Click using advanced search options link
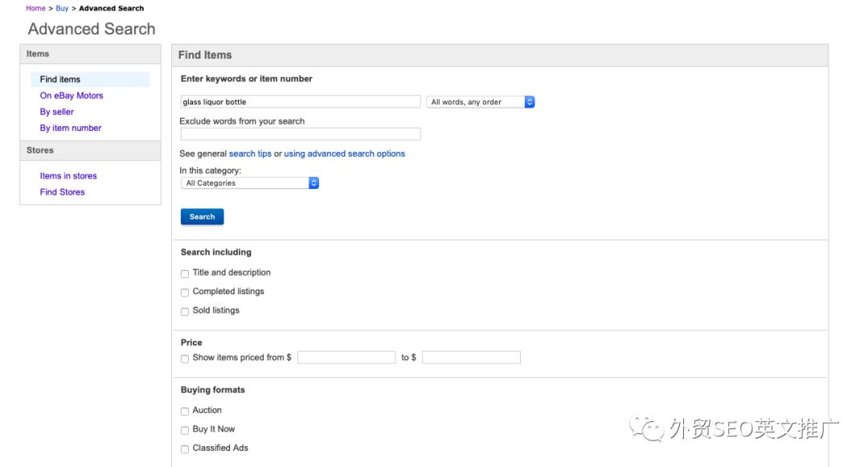This screenshot has width=868, height=467. pyautogui.click(x=344, y=154)
